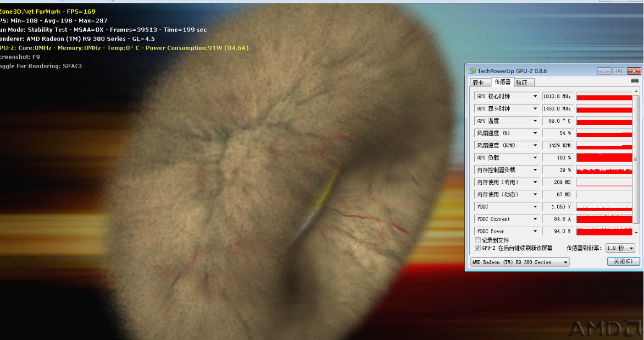
Task: Click the FurMark 'FPS=169' title line
Action: click(48, 12)
